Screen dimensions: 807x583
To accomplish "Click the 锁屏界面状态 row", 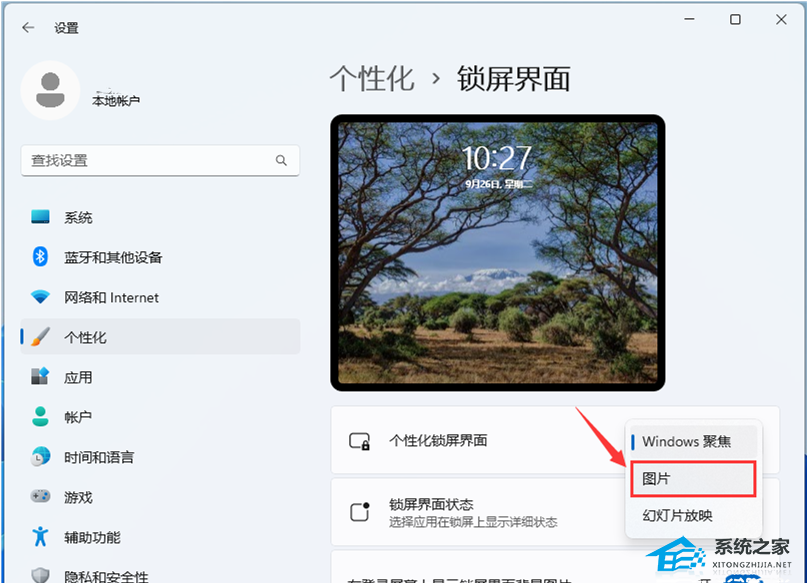I will tap(555, 512).
